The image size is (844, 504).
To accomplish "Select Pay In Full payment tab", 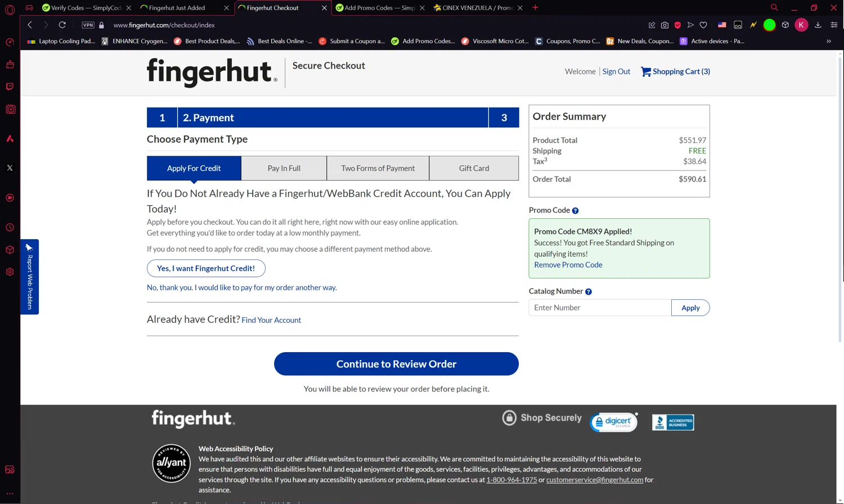I will tap(284, 168).
